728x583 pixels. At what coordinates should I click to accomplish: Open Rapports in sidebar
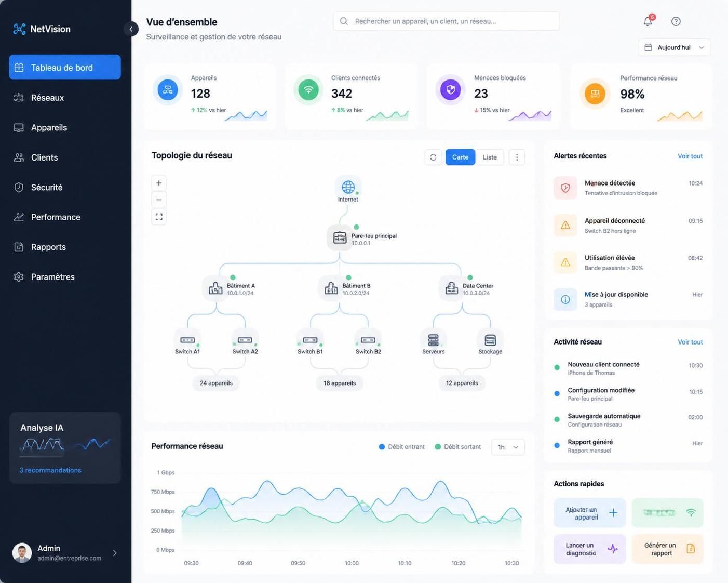click(65, 247)
